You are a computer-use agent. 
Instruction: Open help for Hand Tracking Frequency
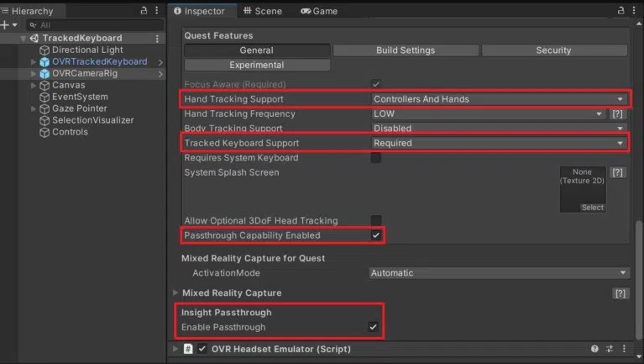(617, 113)
